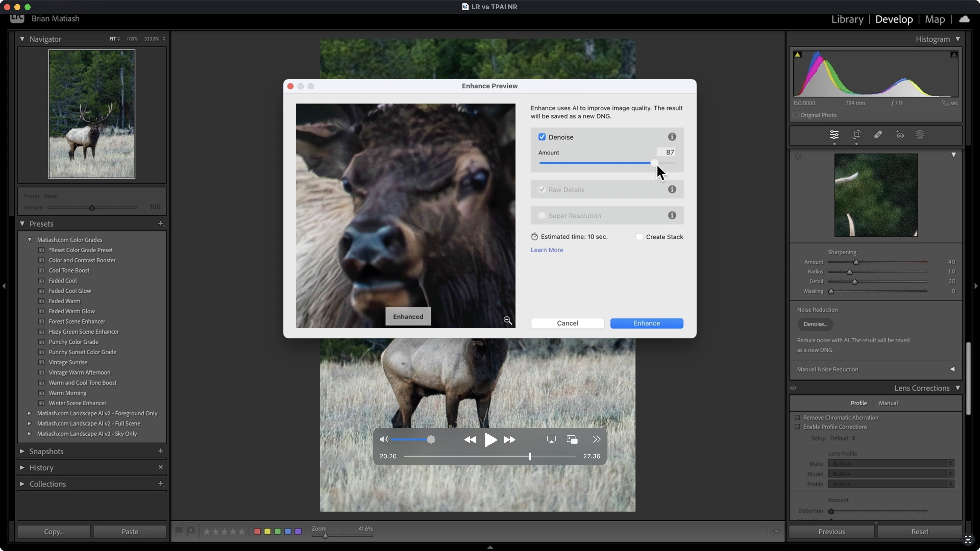Select the Healing tool icon
This screenshot has width=980, height=551.
[x=878, y=135]
